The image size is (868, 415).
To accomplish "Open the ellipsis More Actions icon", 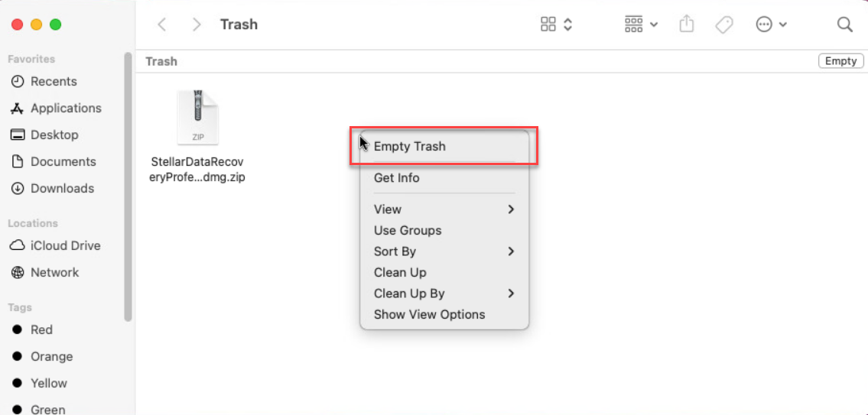I will click(x=764, y=24).
